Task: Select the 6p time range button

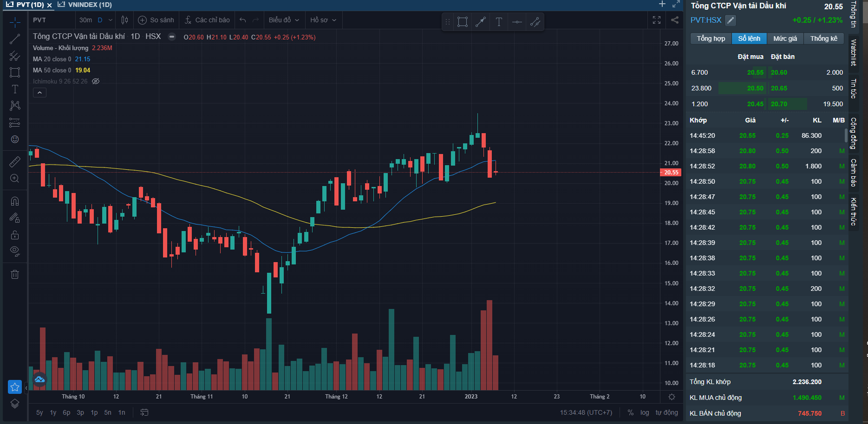Action: (66, 412)
